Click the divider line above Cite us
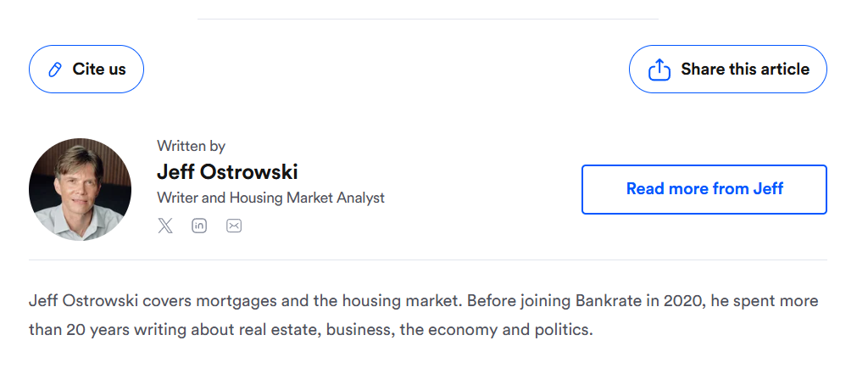Viewport: 868px width, 374px height. [x=427, y=19]
